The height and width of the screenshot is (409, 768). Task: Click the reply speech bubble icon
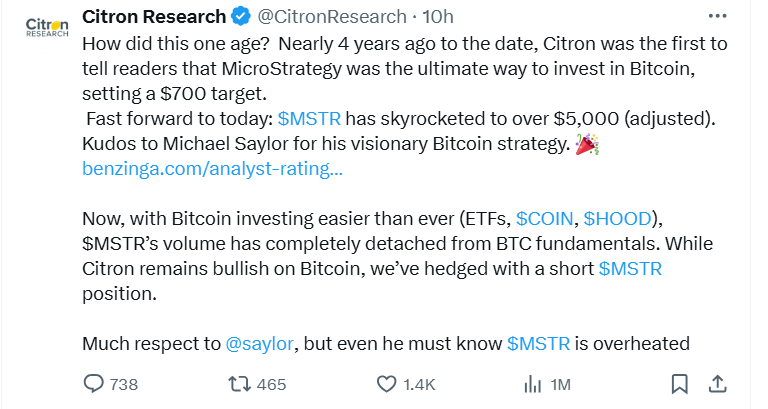tap(94, 384)
